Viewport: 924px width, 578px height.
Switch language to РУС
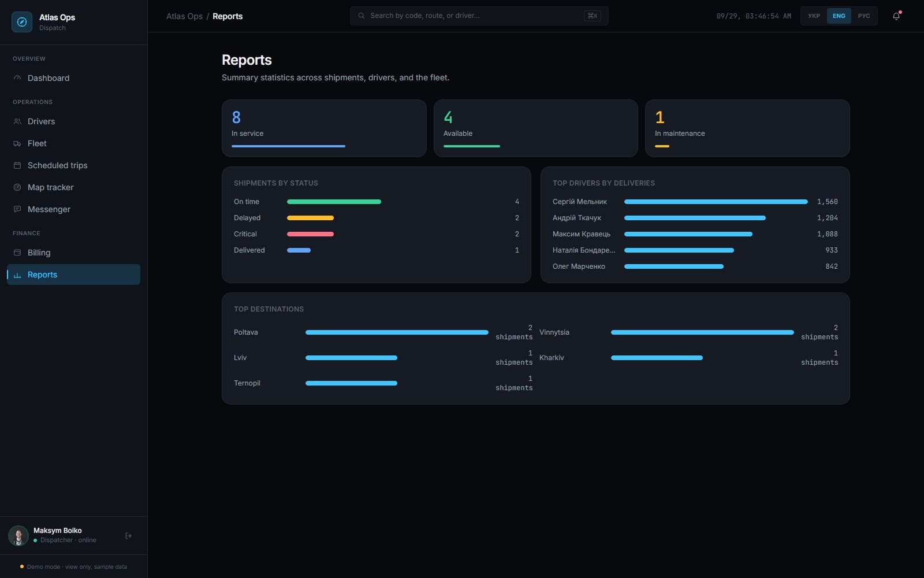pyautogui.click(x=864, y=16)
